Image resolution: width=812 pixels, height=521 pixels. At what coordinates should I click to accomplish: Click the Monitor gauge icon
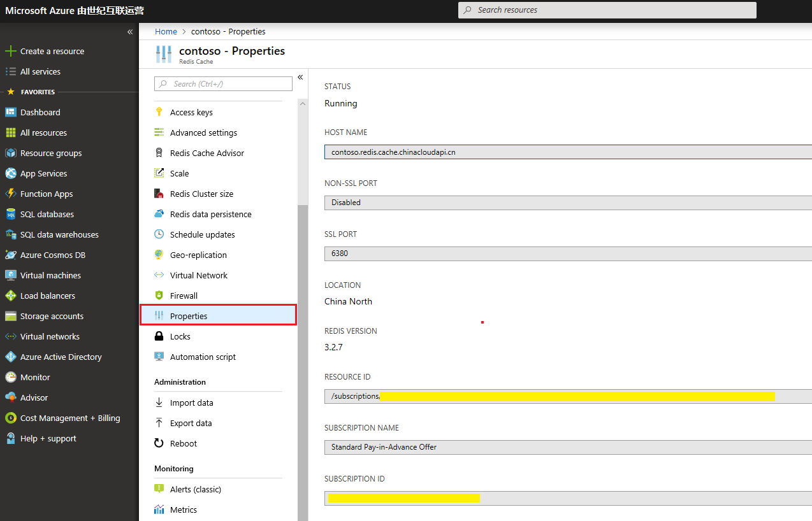10,377
